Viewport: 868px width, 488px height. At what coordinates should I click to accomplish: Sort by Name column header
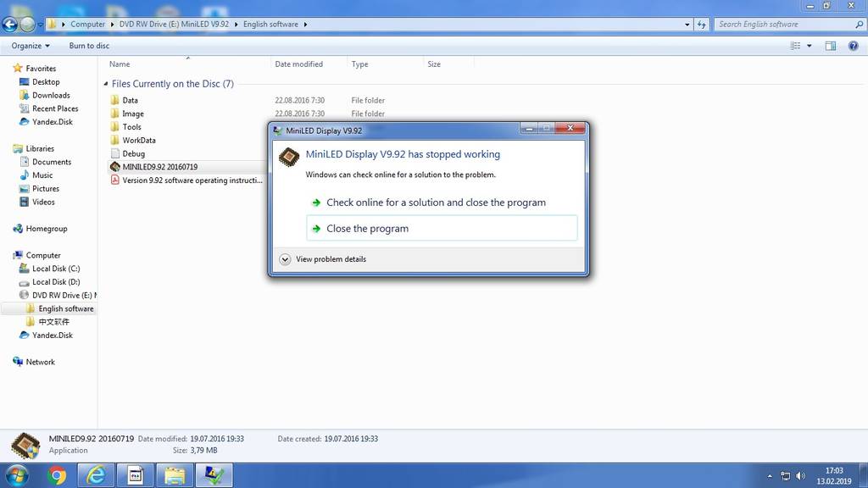120,64
